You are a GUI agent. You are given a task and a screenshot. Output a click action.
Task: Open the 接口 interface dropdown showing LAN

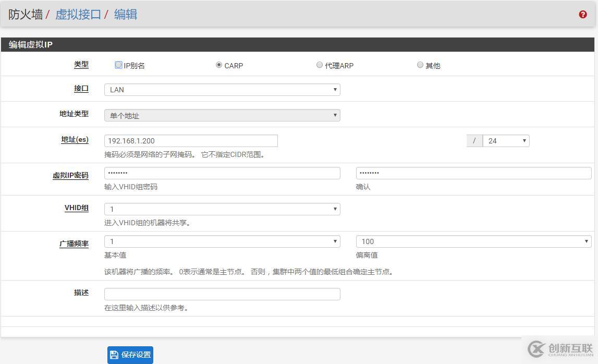[x=222, y=89]
